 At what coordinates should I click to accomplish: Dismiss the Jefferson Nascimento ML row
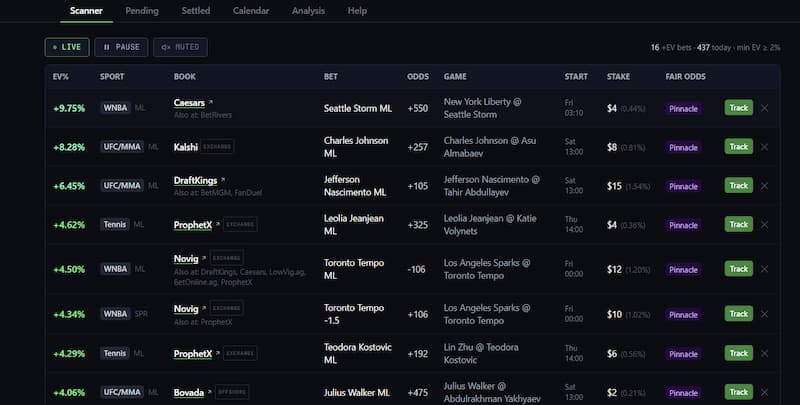point(764,186)
